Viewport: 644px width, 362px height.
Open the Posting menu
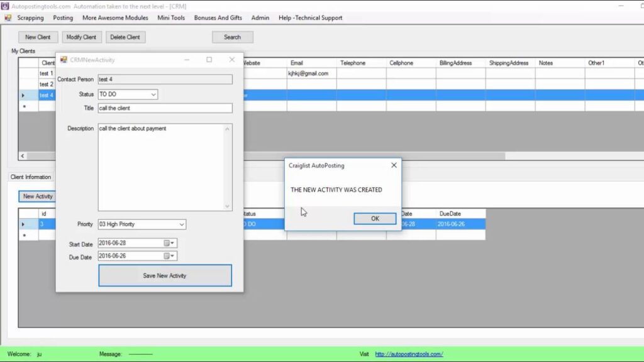63,18
